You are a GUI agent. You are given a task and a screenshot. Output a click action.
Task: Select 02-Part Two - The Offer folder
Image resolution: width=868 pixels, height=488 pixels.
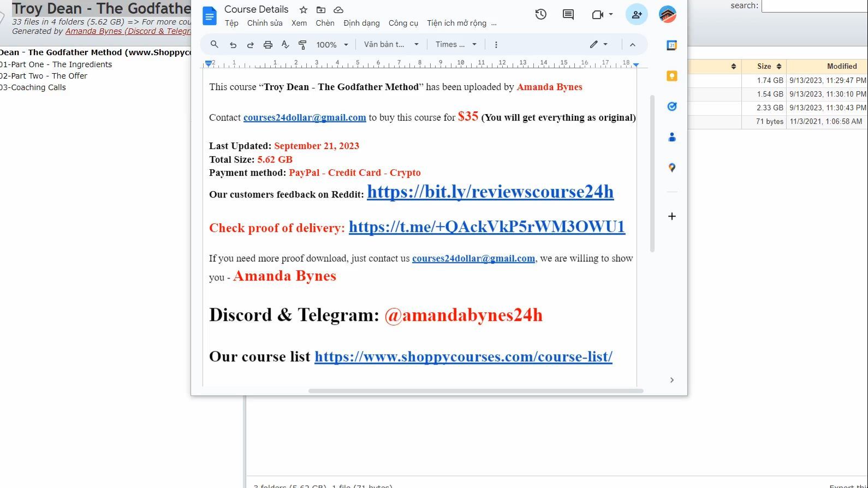click(44, 76)
